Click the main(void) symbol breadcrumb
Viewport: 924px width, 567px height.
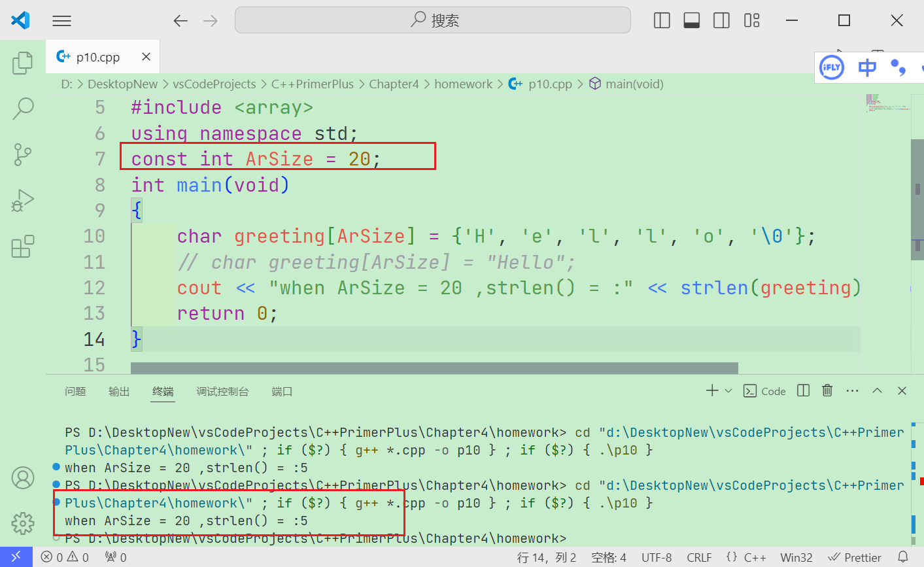tap(626, 84)
